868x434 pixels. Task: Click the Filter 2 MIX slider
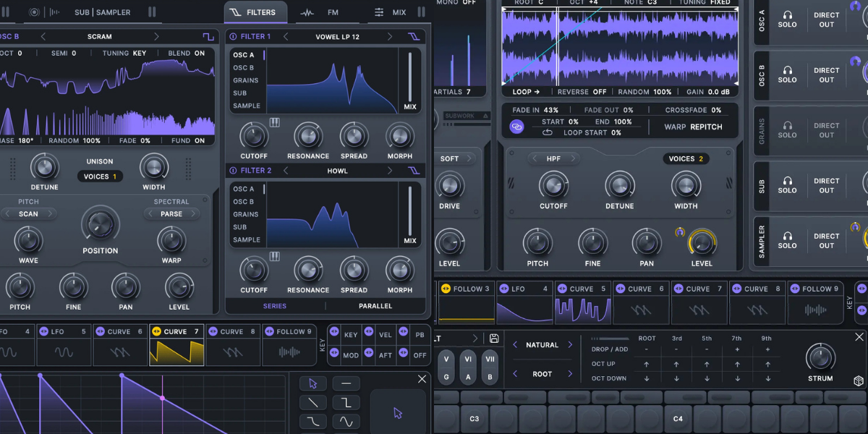[x=410, y=211]
